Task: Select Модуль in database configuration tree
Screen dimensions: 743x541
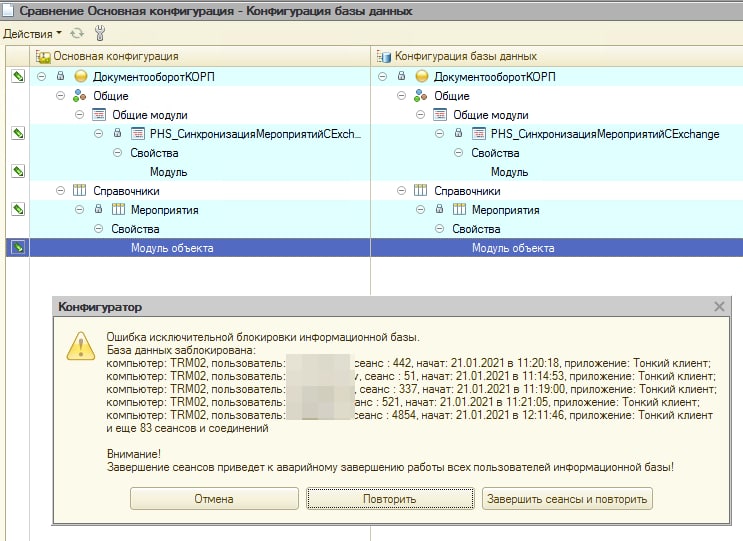Action: coord(509,172)
